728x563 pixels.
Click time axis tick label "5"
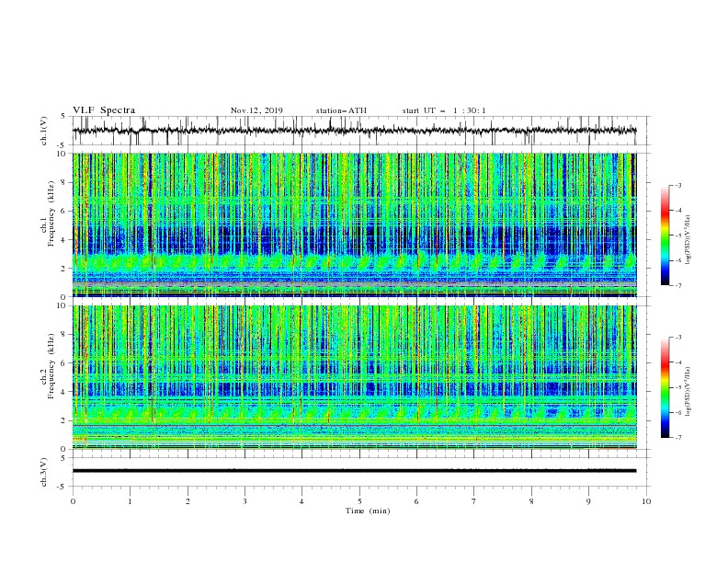(359, 501)
